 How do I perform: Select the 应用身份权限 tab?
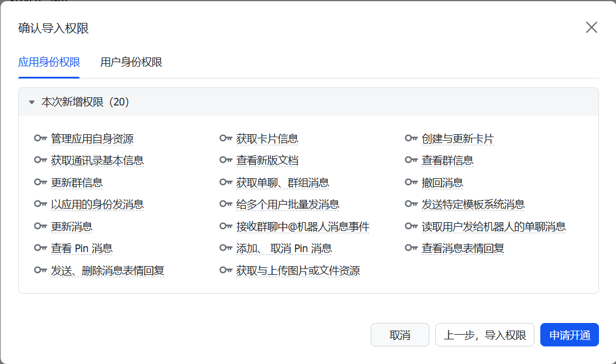coord(49,62)
